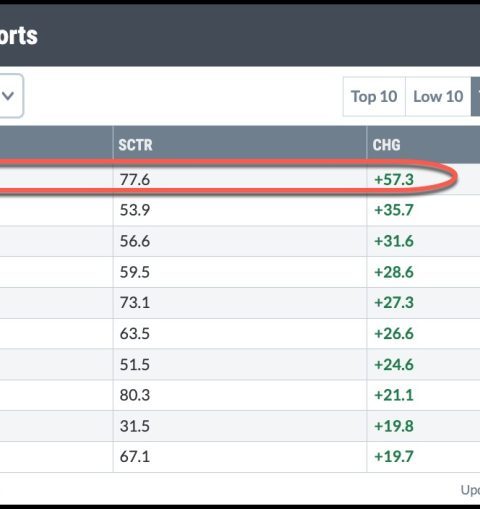The width and height of the screenshot is (480, 509).
Task: Switch to the Low 10 tab
Action: point(438,97)
